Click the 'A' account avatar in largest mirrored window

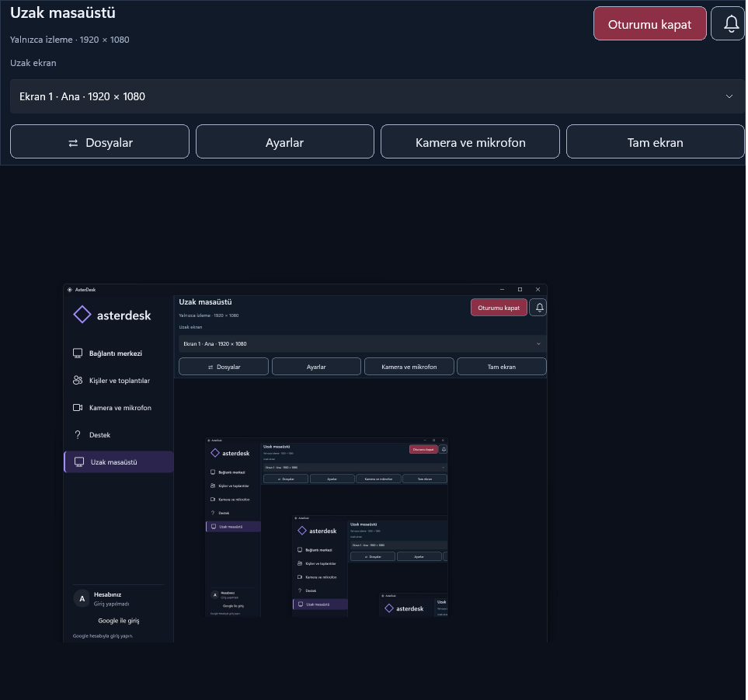82,598
